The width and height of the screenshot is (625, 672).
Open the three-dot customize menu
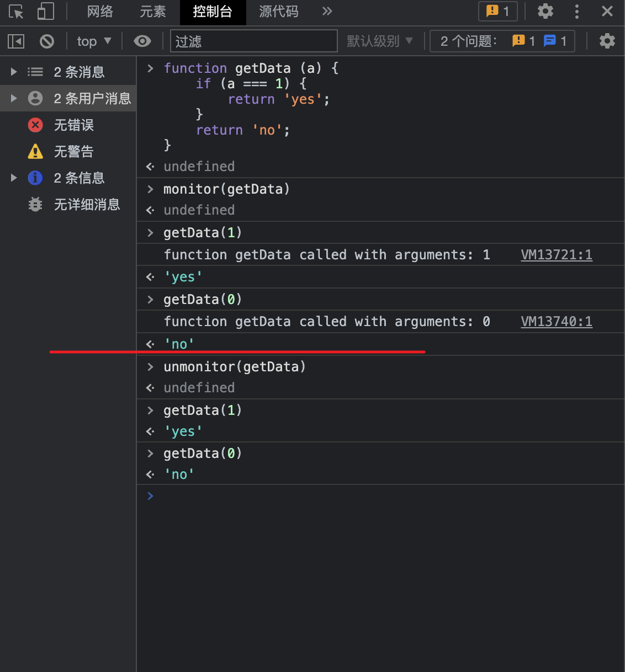point(577,12)
